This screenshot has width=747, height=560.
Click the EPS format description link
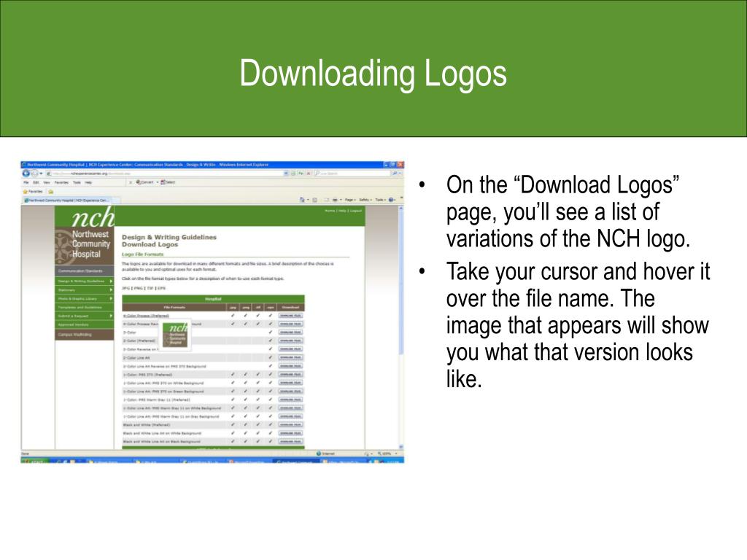coord(161,288)
